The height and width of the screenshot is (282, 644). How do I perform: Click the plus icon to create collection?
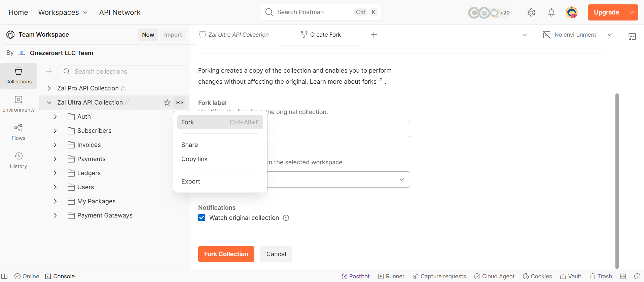coord(49,71)
